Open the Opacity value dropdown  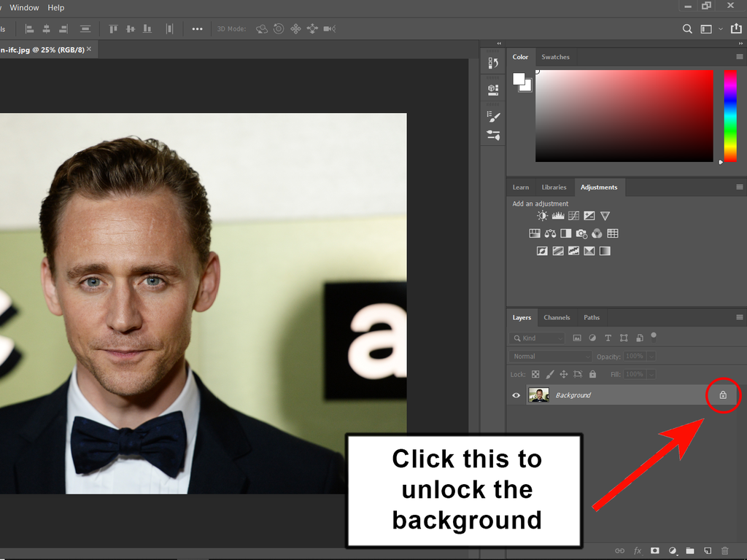click(651, 356)
